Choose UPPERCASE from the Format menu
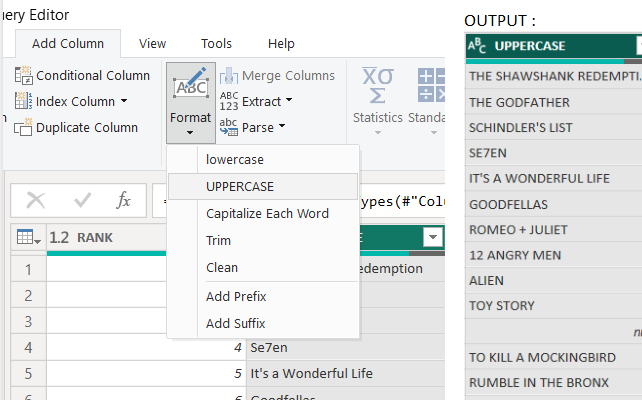 pyautogui.click(x=240, y=186)
